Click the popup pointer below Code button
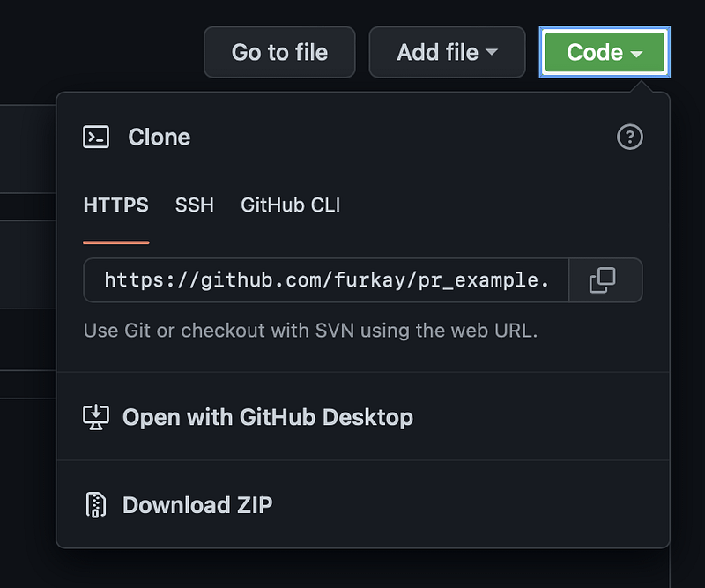 point(643,86)
